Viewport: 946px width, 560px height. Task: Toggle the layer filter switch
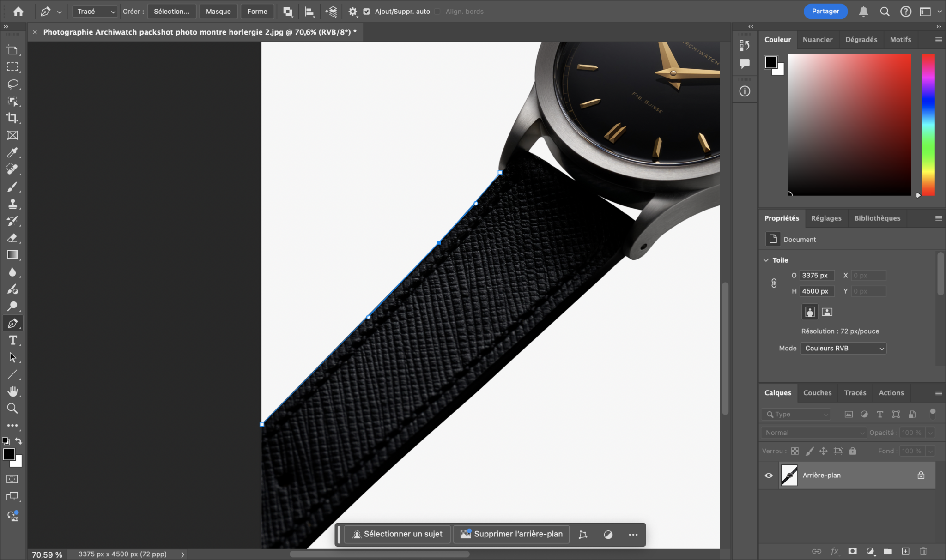tap(933, 413)
